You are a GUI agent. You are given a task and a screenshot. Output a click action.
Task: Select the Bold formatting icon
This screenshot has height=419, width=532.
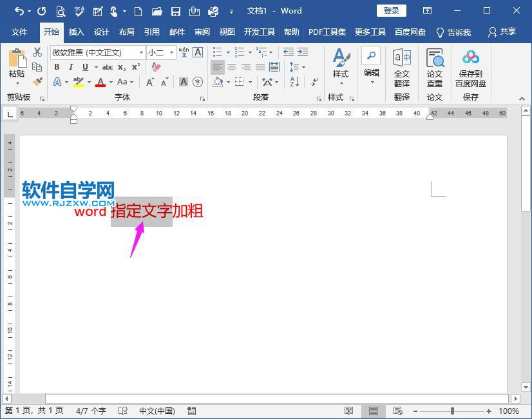click(57, 67)
